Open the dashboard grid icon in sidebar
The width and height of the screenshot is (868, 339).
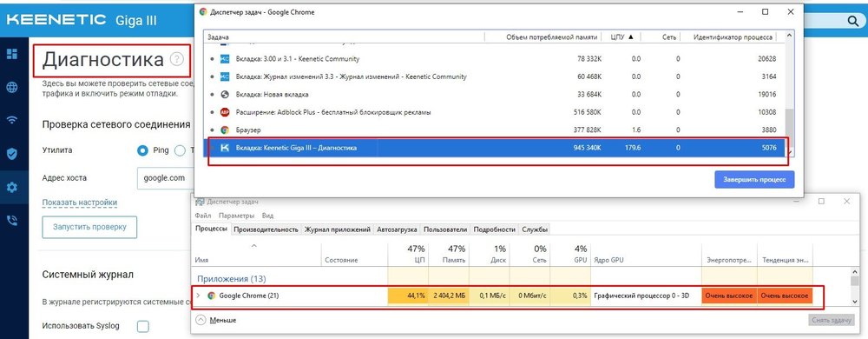tap(11, 54)
